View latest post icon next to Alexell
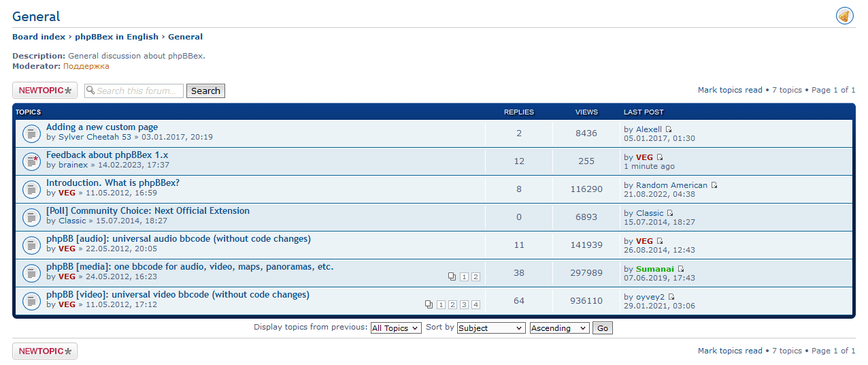This screenshot has height=365, width=868. pos(669,129)
